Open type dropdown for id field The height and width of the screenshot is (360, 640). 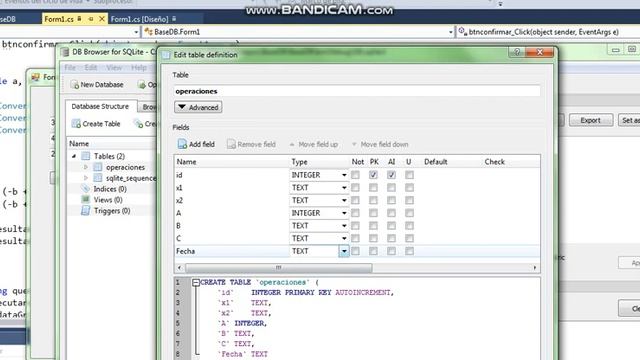coord(344,175)
